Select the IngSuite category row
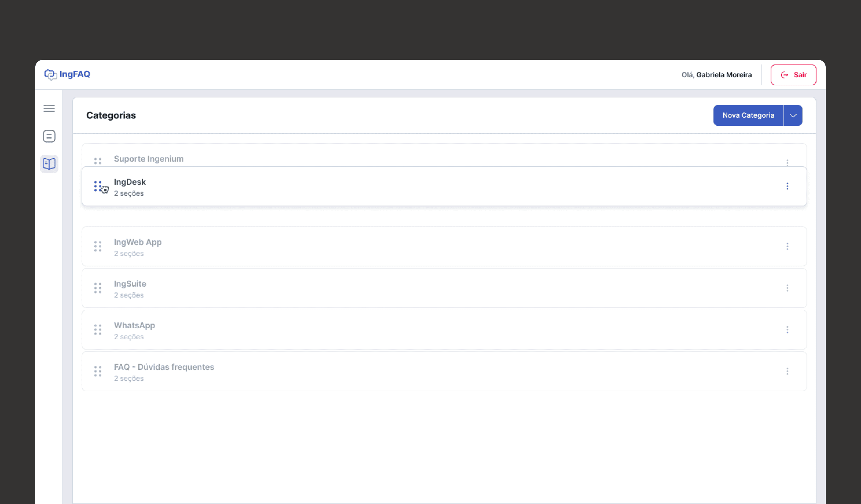This screenshot has width=861, height=504. pos(410,288)
